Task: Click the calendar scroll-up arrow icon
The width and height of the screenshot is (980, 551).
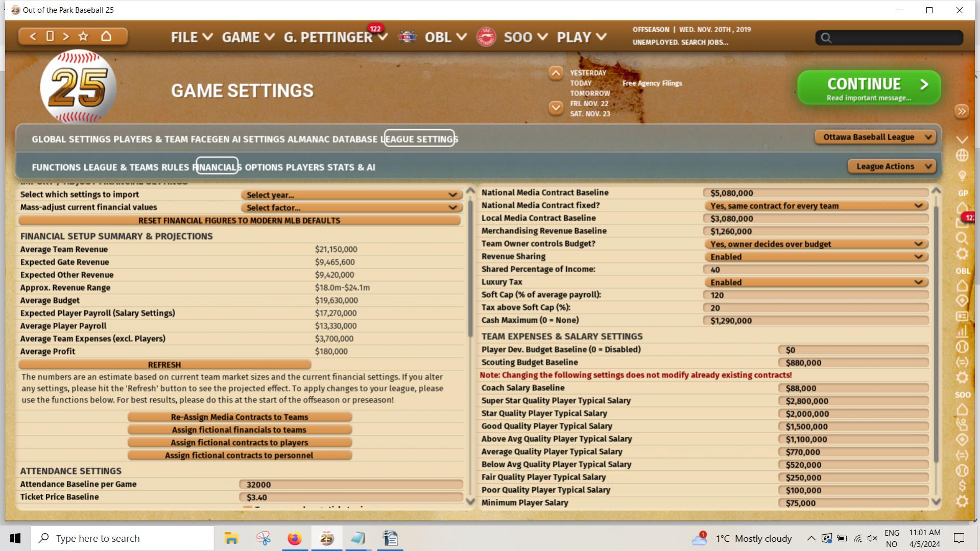Action: coord(556,74)
